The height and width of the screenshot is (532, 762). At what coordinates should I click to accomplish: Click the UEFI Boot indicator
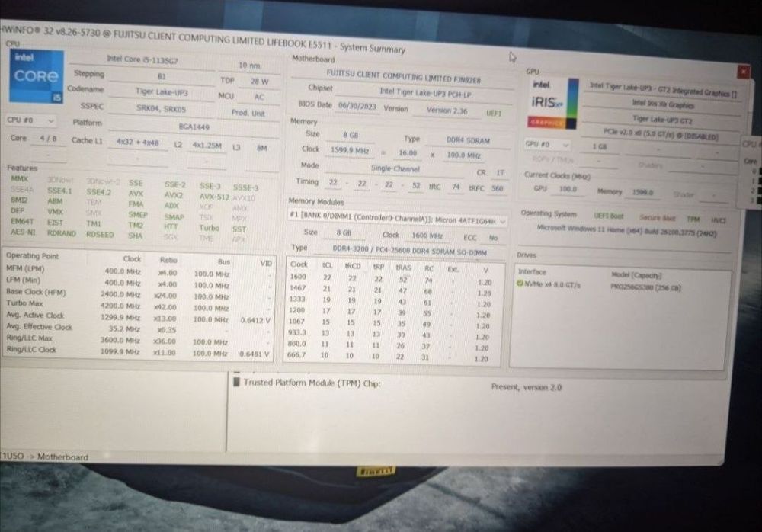[x=608, y=216]
